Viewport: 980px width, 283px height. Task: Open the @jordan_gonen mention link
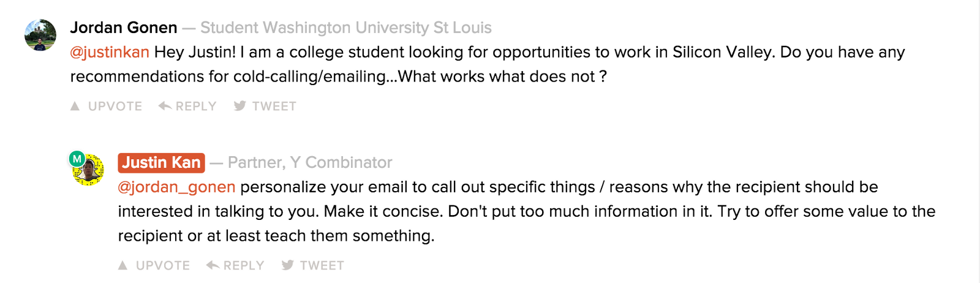(176, 187)
